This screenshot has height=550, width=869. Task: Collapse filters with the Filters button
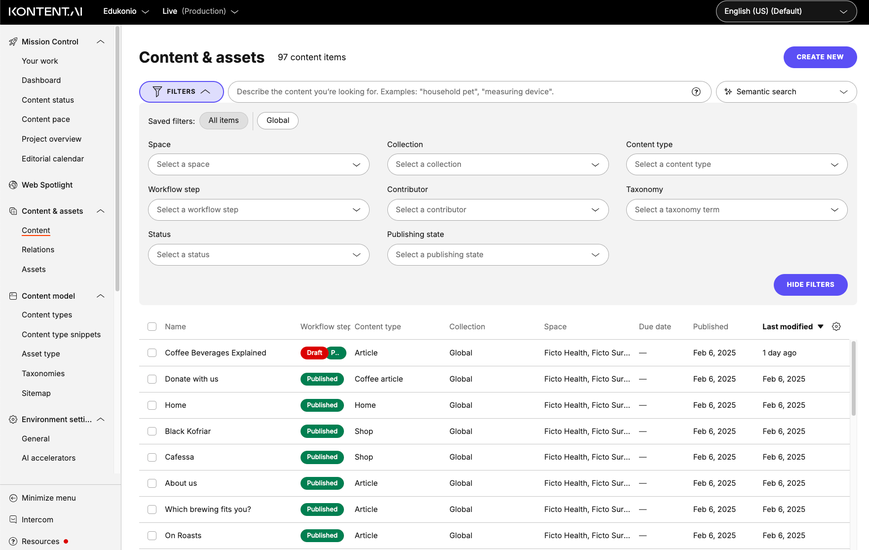click(181, 91)
